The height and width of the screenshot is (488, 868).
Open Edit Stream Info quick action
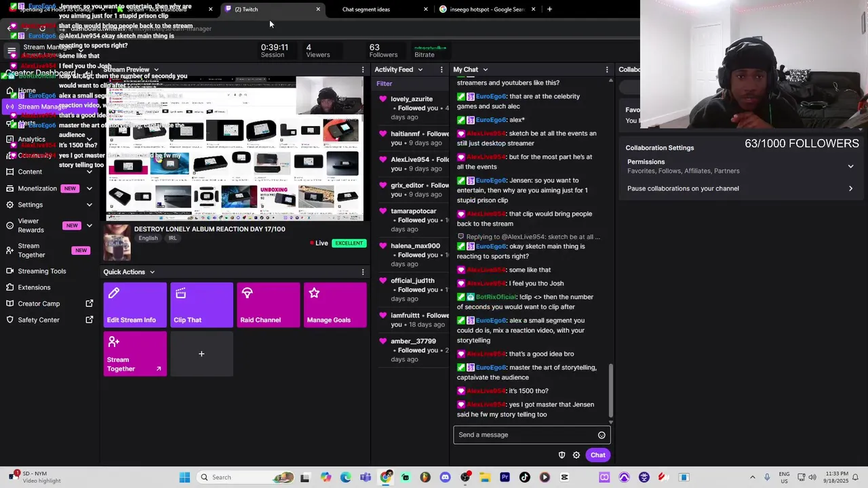click(134, 305)
